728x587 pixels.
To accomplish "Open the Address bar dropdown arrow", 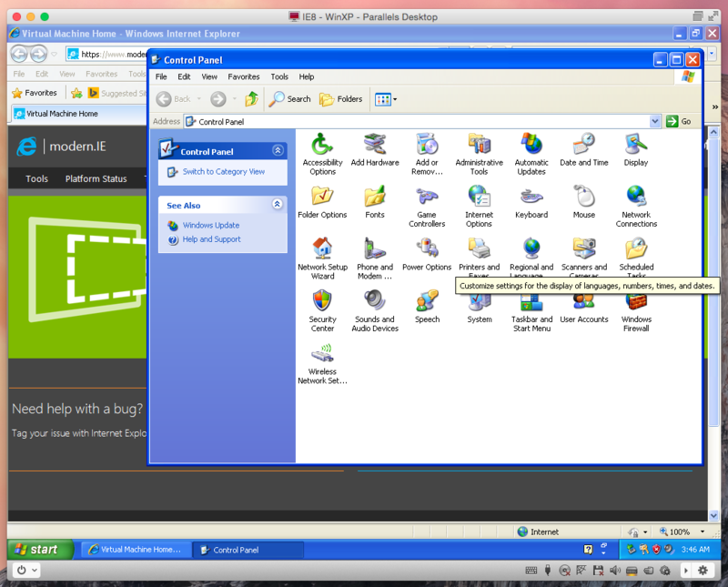I will (x=654, y=122).
